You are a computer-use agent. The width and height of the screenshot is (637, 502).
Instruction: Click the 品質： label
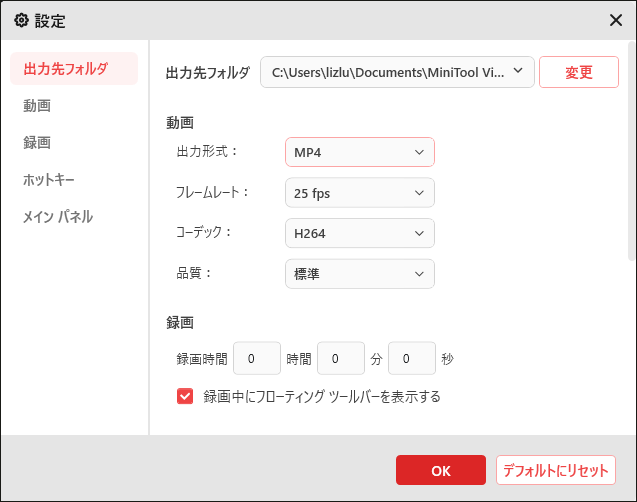194,273
